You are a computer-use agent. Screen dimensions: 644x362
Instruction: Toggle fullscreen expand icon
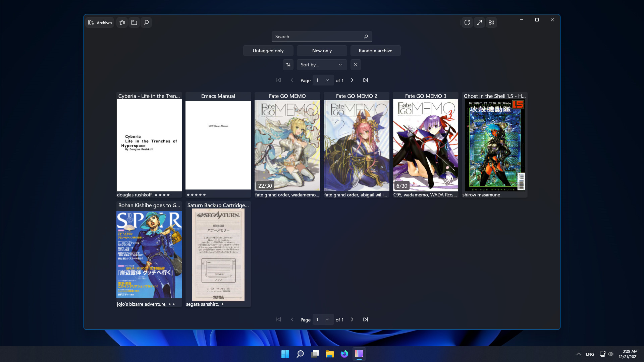click(479, 22)
